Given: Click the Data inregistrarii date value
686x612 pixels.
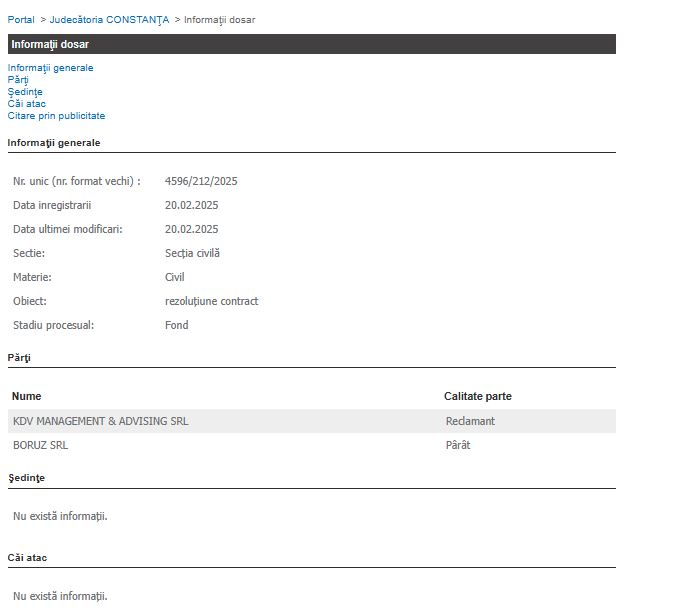Looking at the screenshot, I should click(191, 205).
